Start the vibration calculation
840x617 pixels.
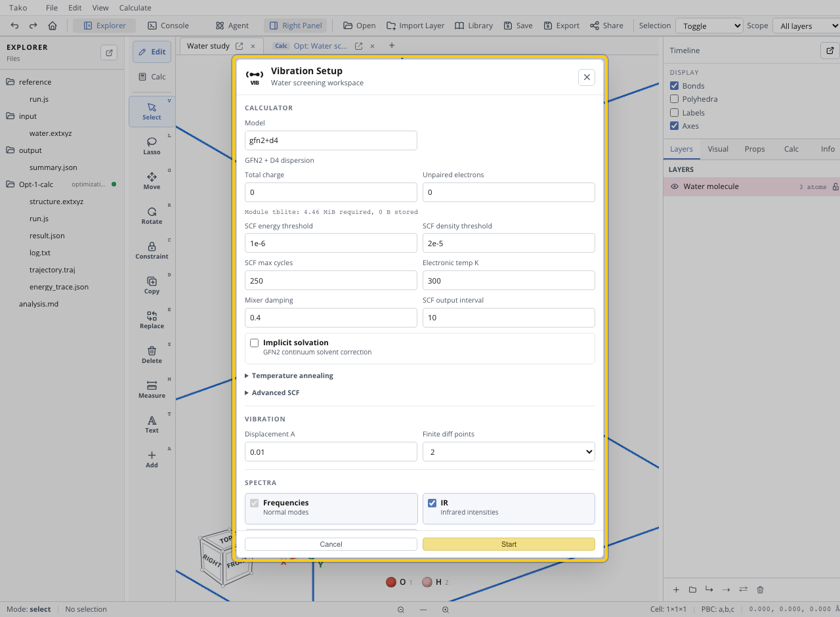(509, 544)
